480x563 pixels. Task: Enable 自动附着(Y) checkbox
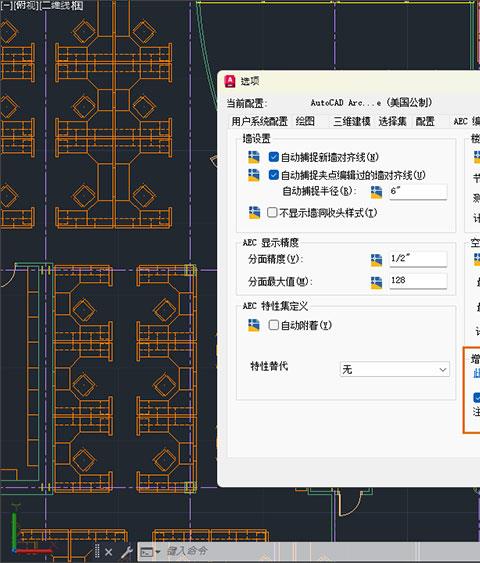point(274,325)
